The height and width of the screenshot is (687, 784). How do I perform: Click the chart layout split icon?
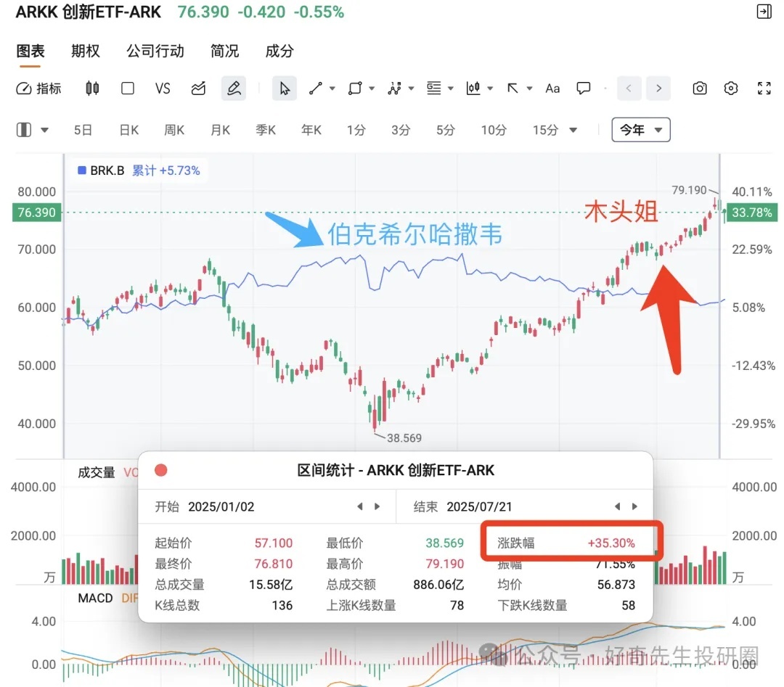coord(24,130)
